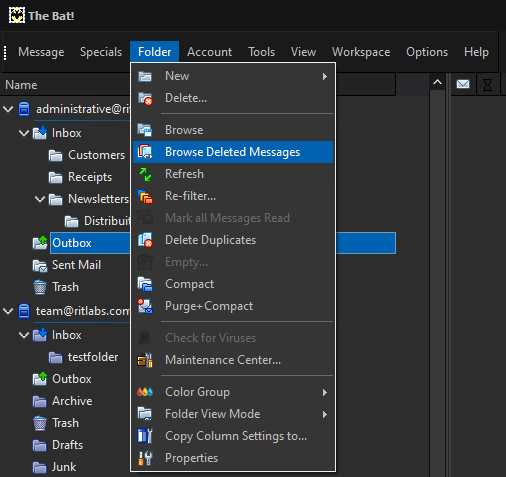This screenshot has width=506, height=477.
Task: Collapse the team account Inbox folder
Action: point(24,335)
